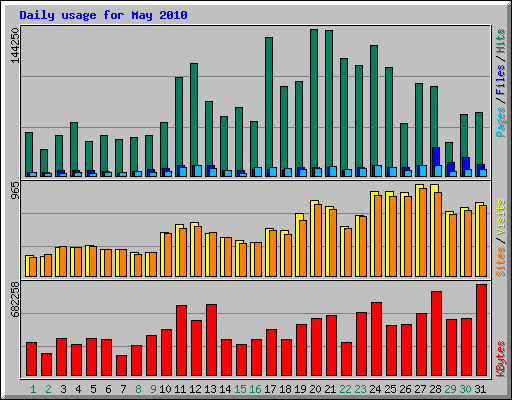Click the orange sites bar for day 24
This screenshot has width=512, height=400.
click(378, 236)
